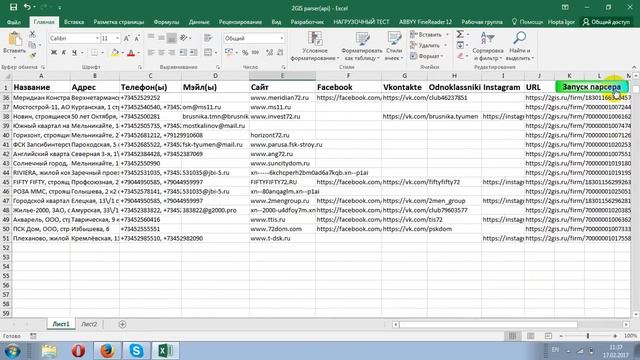This screenshot has width=640, height=360.
Task: Increase font size with the larger A icon
Action: click(127, 38)
